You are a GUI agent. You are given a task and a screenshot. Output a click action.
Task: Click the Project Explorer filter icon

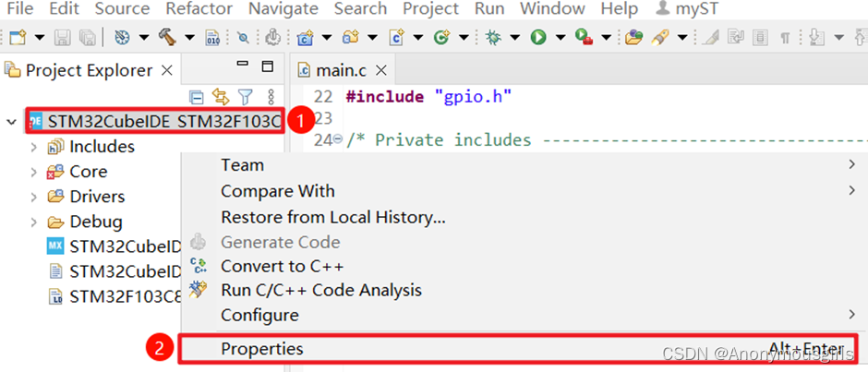[246, 98]
